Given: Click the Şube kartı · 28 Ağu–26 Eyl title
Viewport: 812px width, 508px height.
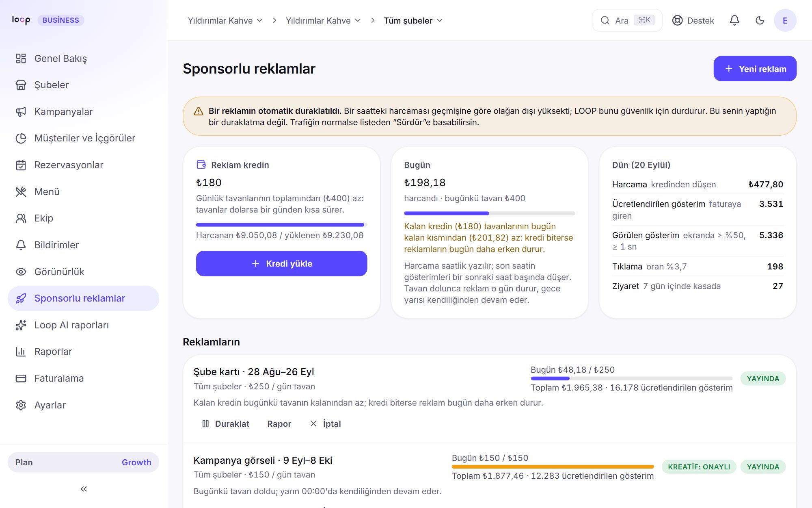Looking at the screenshot, I should 254,372.
